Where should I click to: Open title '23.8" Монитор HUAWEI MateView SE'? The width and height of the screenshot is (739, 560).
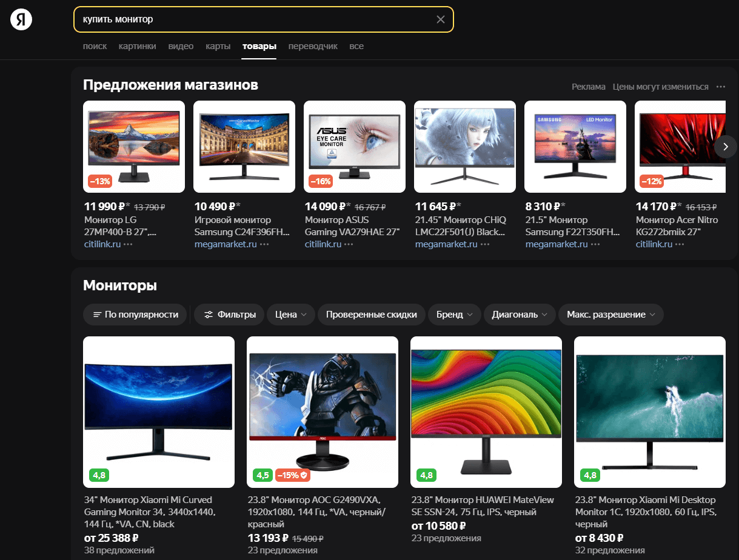[483, 506]
